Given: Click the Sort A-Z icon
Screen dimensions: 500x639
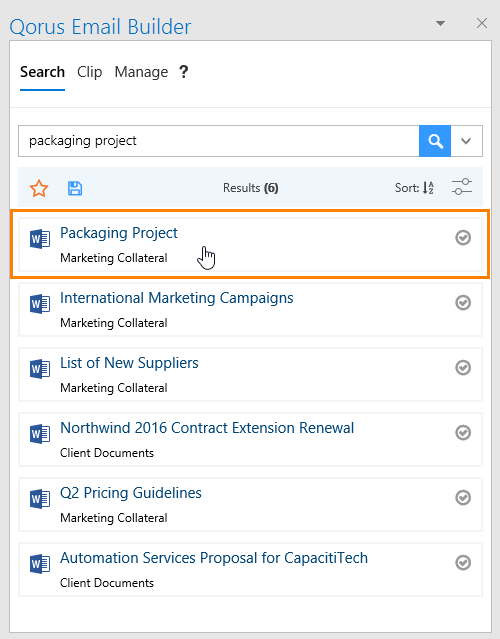Looking at the screenshot, I should pos(428,188).
